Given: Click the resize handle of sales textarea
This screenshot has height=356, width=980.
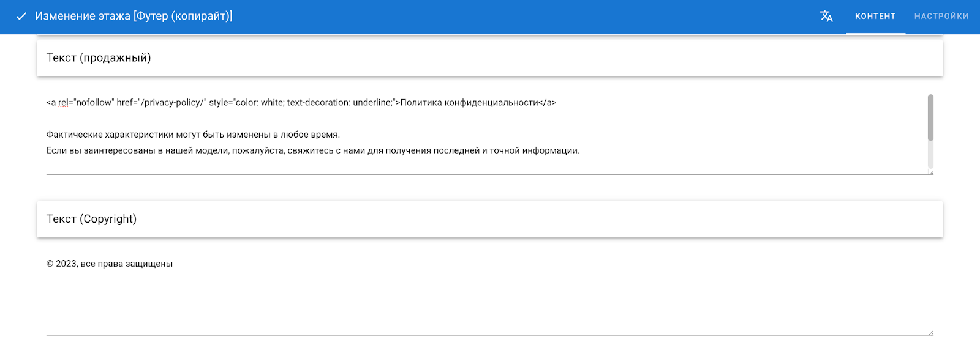Looking at the screenshot, I should click(931, 172).
